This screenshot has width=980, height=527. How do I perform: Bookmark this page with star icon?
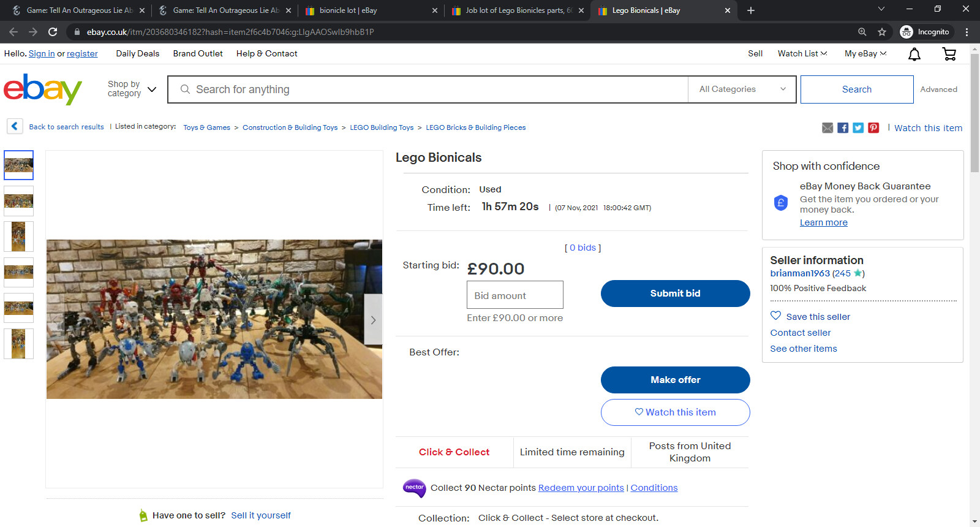pos(882,32)
